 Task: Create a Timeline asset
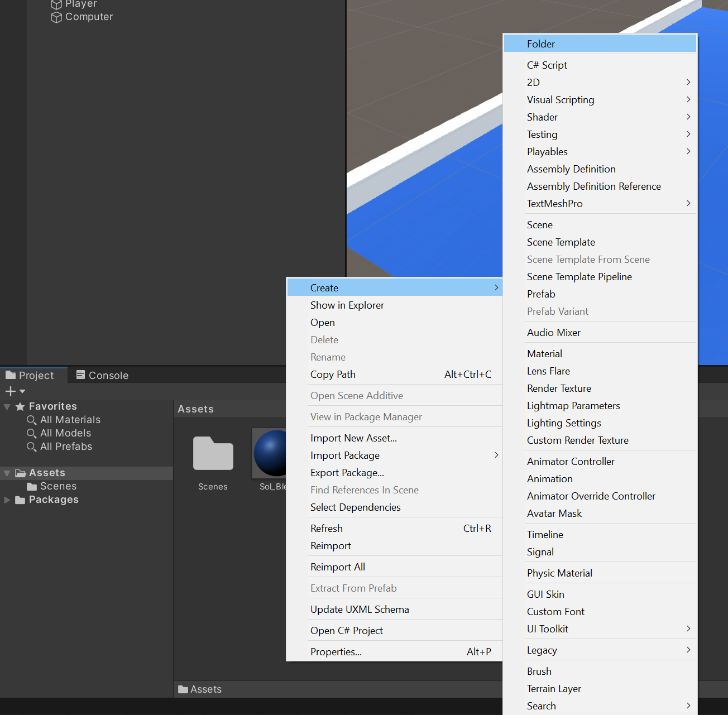click(600, 535)
